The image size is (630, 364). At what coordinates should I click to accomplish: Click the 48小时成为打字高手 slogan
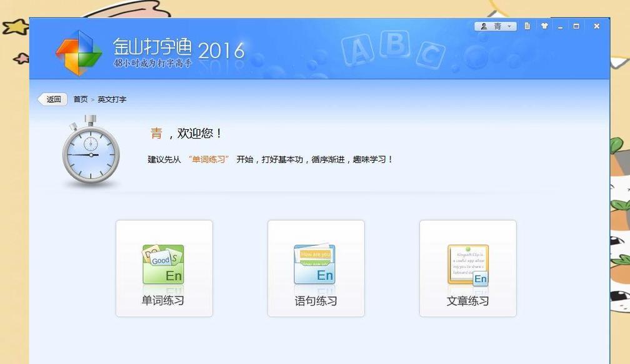(152, 63)
